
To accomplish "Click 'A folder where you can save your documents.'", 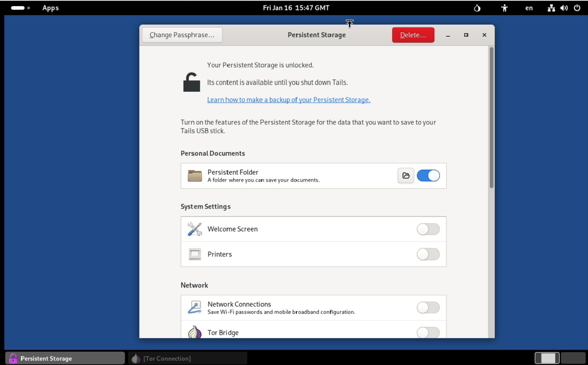I will [264, 180].
